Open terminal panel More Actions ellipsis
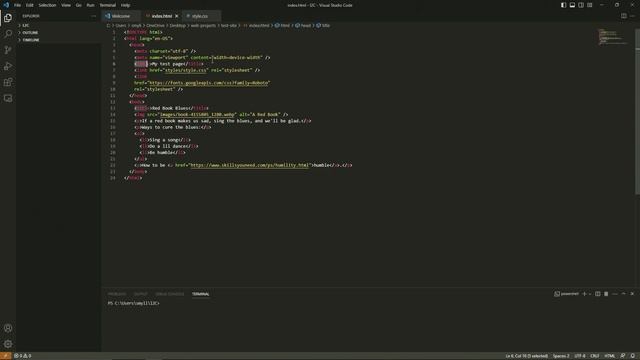640x360 pixels. (615, 294)
